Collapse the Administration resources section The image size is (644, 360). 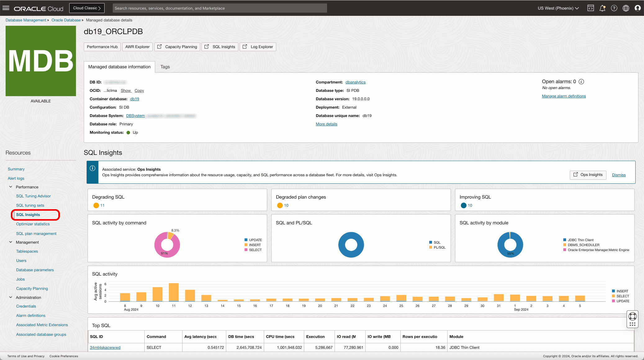[11, 297]
